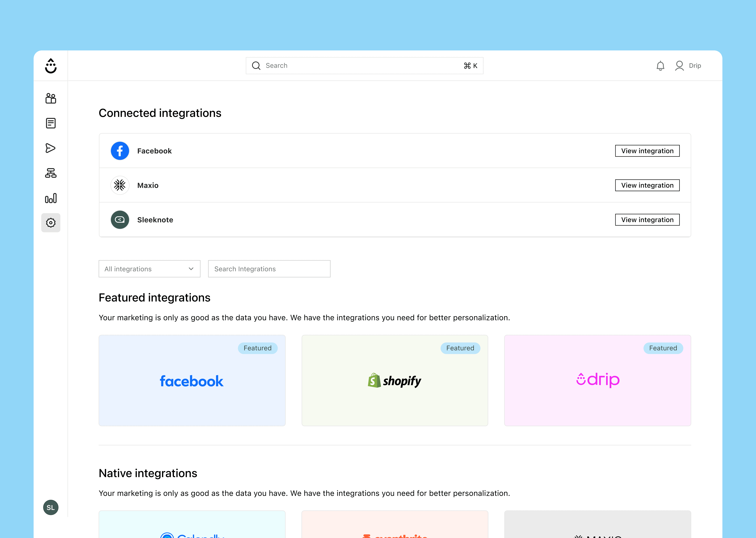756x538 pixels.
Task: View the Facebook integration
Action: [x=647, y=151]
